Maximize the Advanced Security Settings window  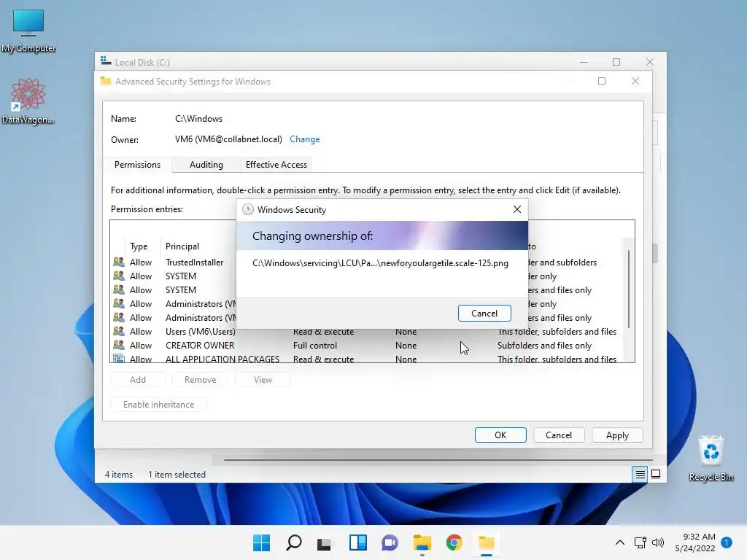click(602, 81)
